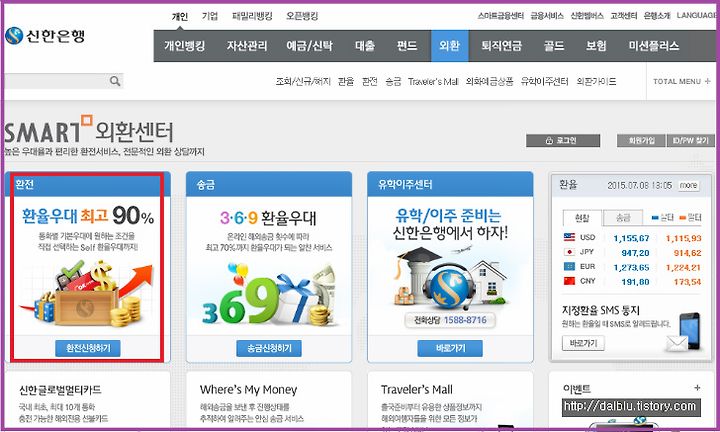Click the 로그인 button
Image resolution: width=720 pixels, height=432 pixels.
click(563, 140)
